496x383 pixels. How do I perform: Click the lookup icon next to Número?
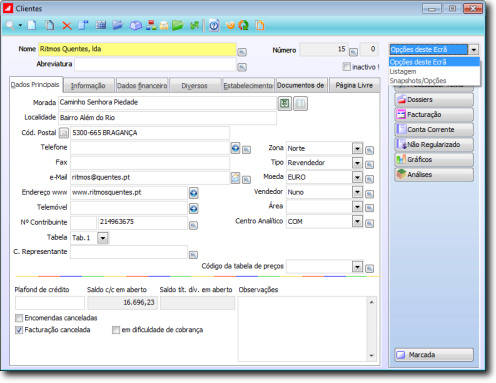(x=353, y=52)
